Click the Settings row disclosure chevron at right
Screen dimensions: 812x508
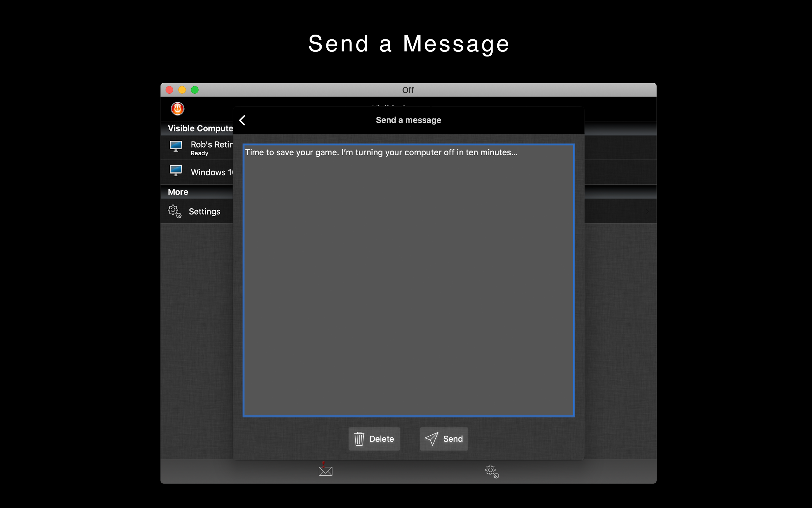tap(647, 211)
